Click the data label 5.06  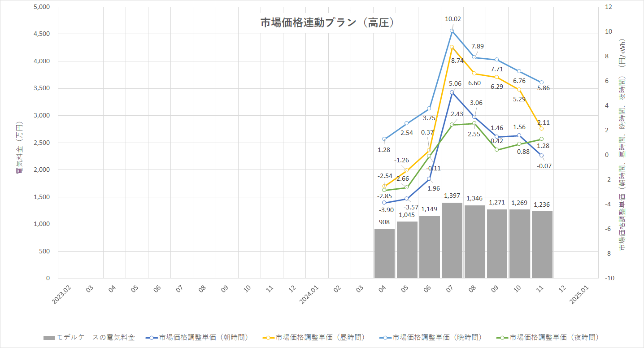pos(455,83)
